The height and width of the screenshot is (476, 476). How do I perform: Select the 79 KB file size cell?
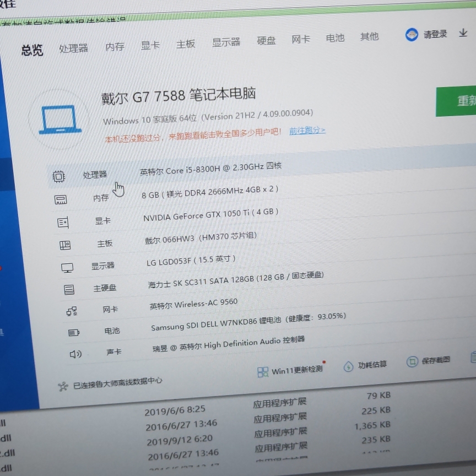click(378, 396)
